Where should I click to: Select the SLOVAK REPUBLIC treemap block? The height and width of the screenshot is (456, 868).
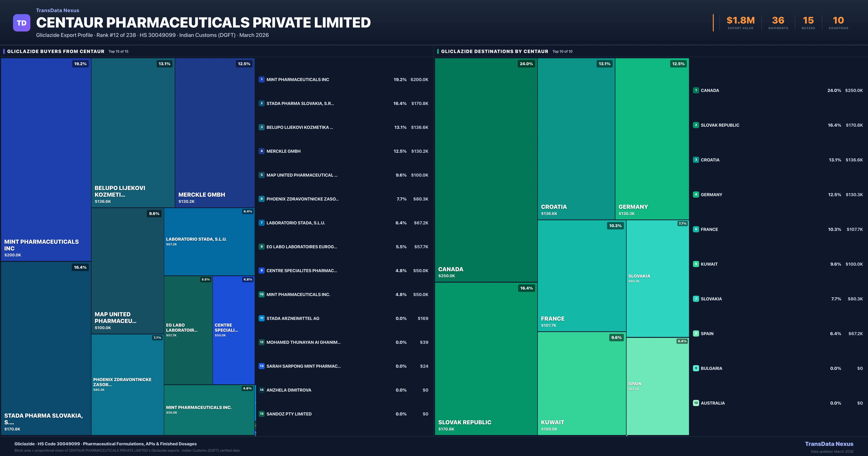click(x=485, y=358)
